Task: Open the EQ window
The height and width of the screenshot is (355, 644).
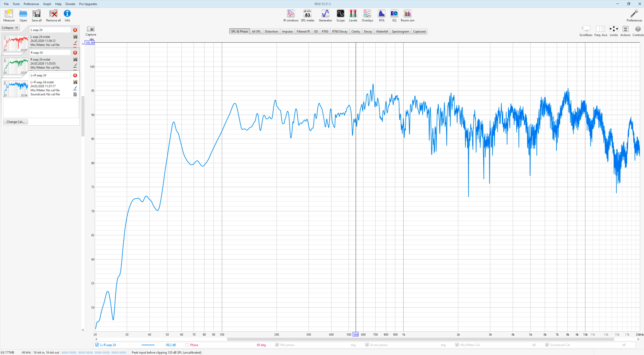Action: coord(394,15)
